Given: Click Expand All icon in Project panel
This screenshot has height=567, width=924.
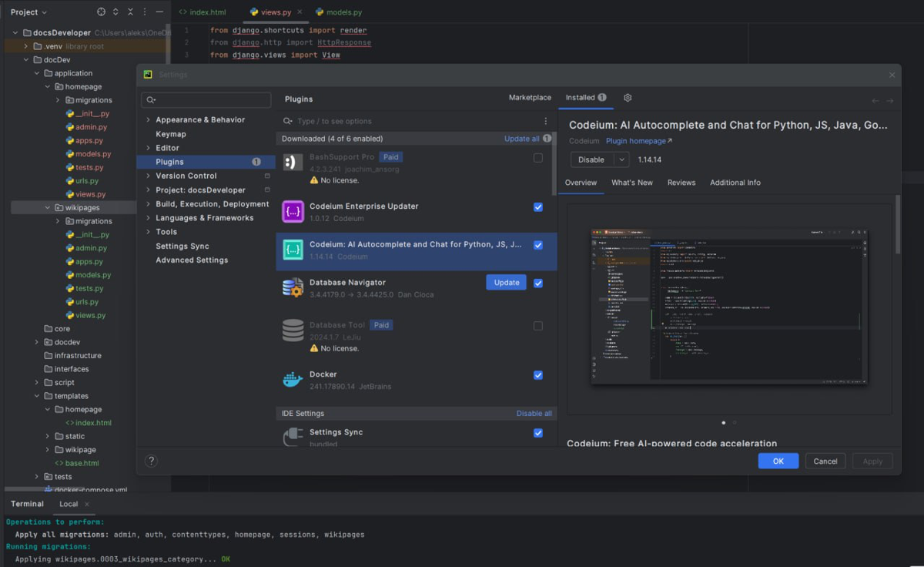Looking at the screenshot, I should (x=115, y=12).
